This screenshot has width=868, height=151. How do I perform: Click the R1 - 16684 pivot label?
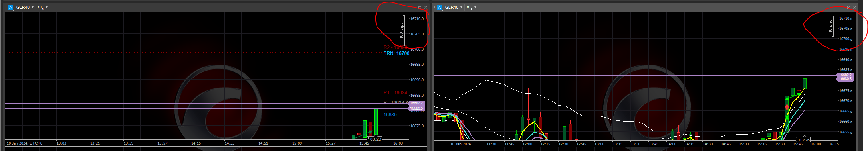coord(395,93)
